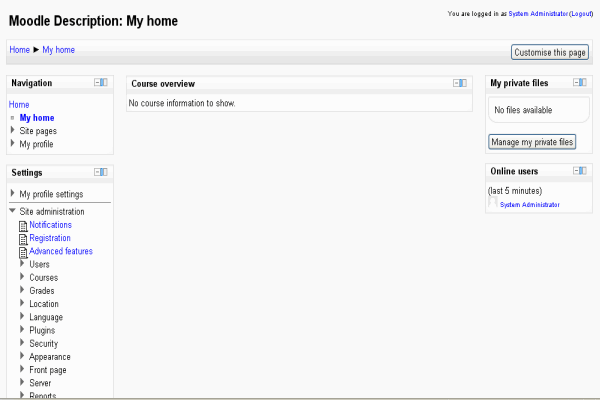The height and width of the screenshot is (400, 600).
Task: Dock the Navigation block
Action: pos(104,83)
